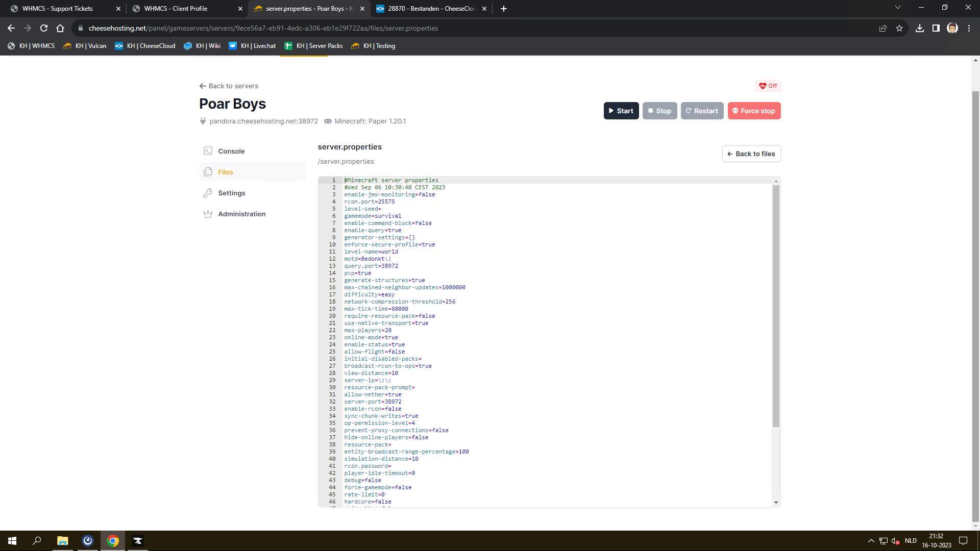This screenshot has width=980, height=551.
Task: Click the code editor vertical scrollbar
Action: point(776,306)
